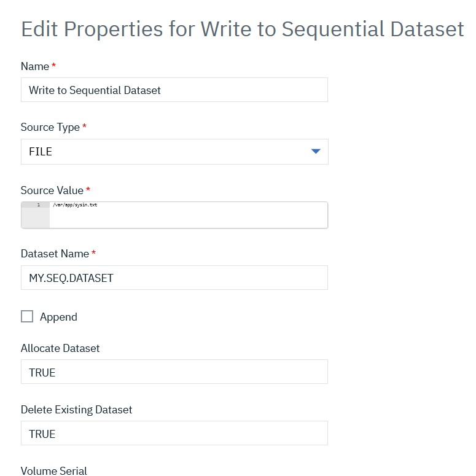Click the Edit Properties page heading
476x476 pixels.
point(242,29)
